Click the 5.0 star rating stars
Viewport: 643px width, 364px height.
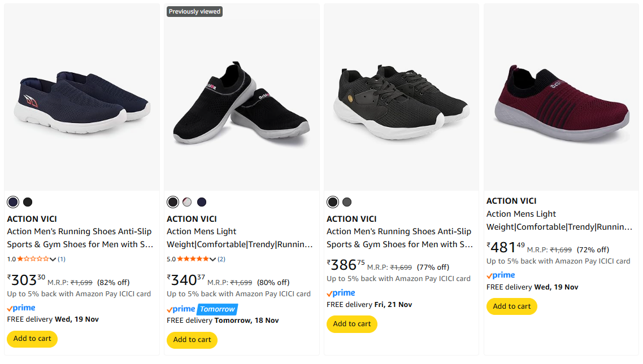193,260
